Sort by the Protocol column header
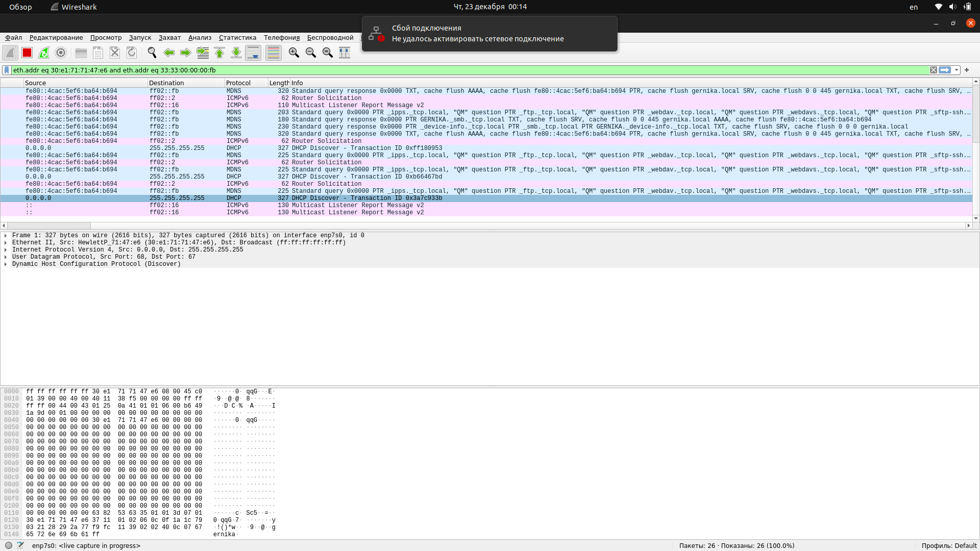Screen dimensions: 980x551 point(247,83)
